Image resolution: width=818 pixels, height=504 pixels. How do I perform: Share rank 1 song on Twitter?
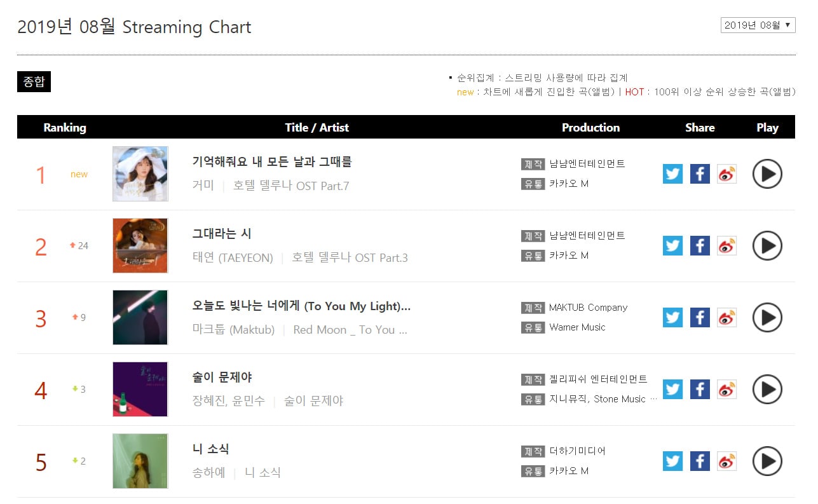672,174
